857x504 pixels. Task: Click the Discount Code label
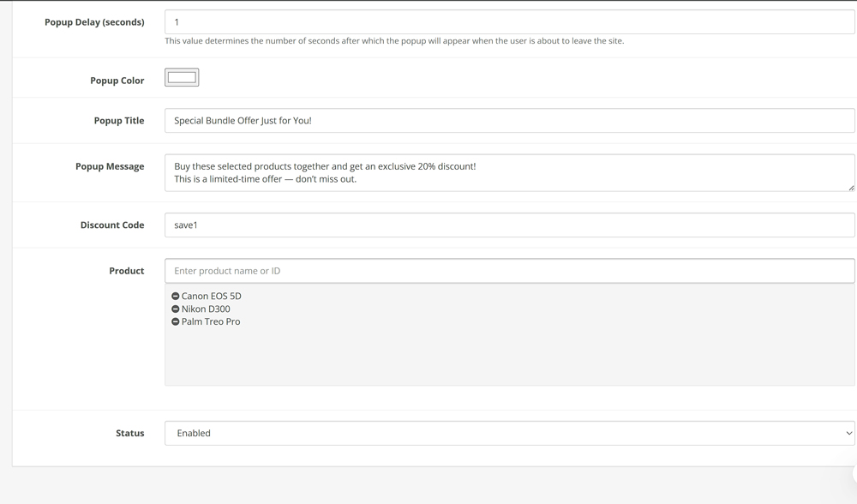pos(112,225)
